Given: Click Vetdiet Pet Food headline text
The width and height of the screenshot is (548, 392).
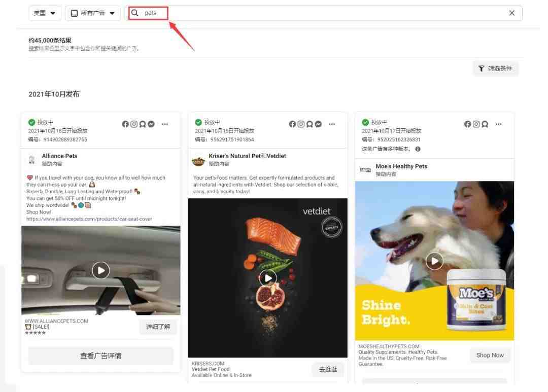Looking at the screenshot, I should coord(211,369).
